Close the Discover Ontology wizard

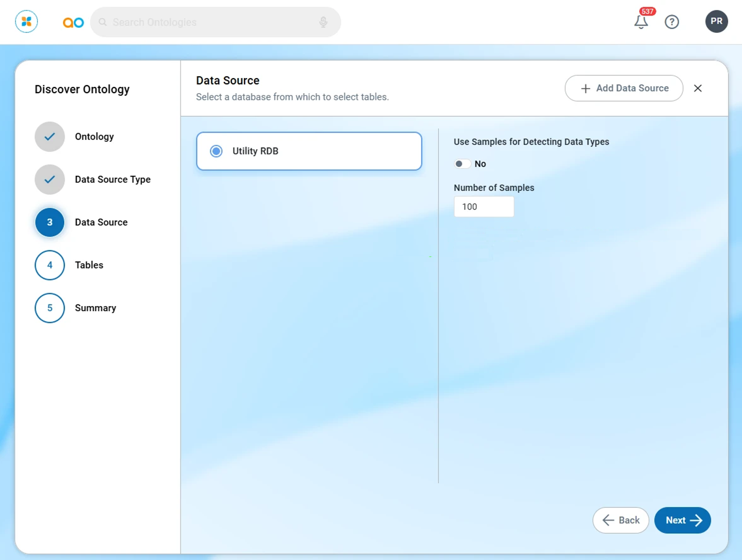coord(698,88)
